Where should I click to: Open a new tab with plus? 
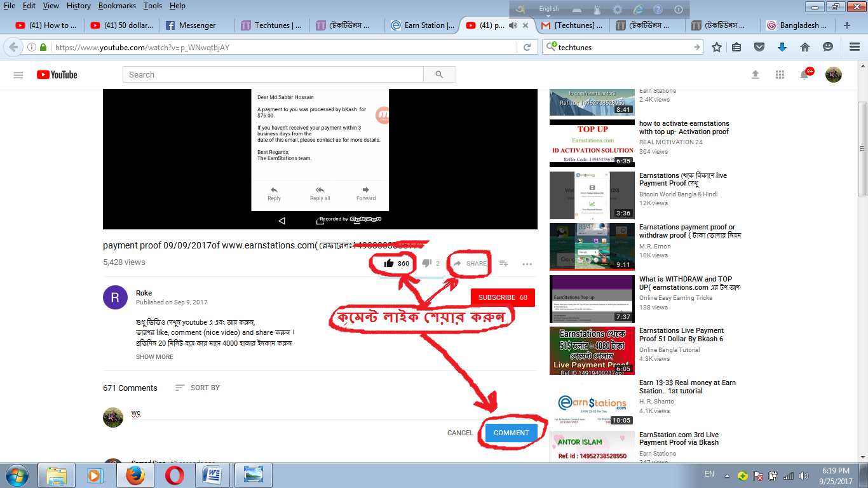coord(847,25)
